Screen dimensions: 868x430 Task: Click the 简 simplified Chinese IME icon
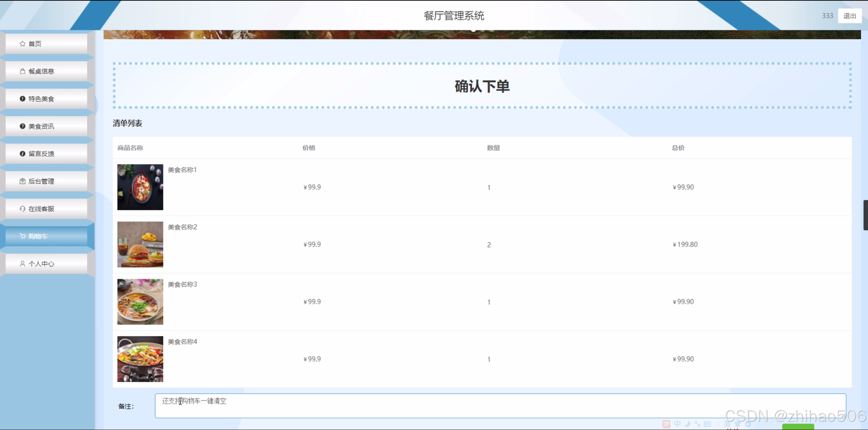tap(727, 424)
